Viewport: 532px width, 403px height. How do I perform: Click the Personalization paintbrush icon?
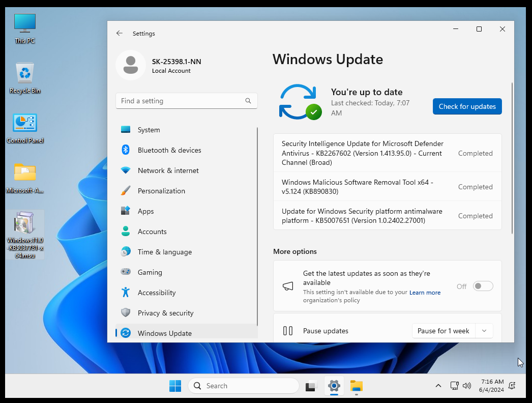[x=126, y=190]
